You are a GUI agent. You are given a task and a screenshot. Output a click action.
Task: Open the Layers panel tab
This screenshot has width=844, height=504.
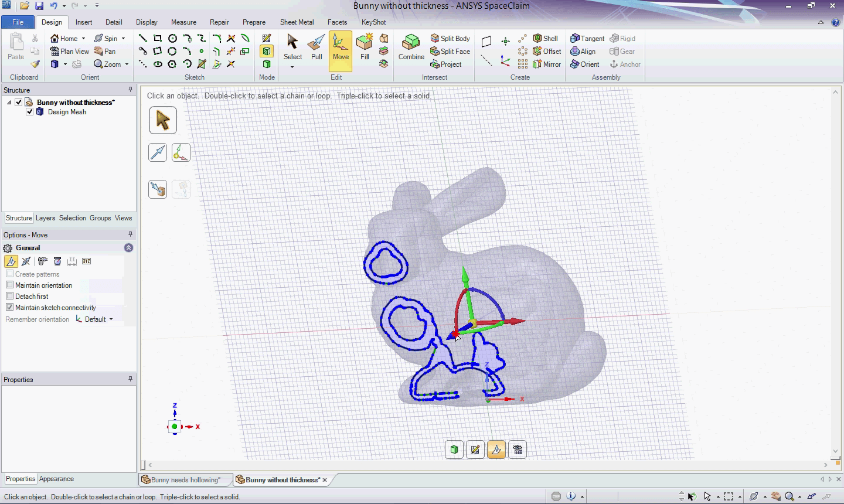(45, 218)
